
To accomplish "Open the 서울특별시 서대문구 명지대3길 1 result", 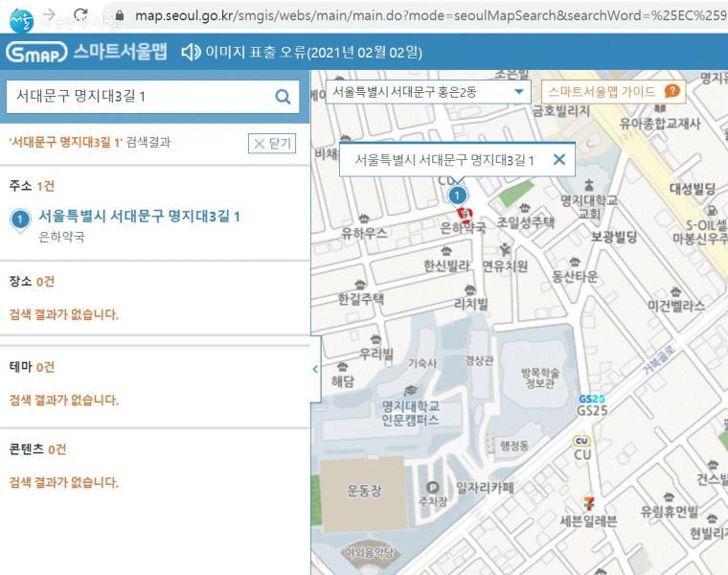I will point(139,217).
